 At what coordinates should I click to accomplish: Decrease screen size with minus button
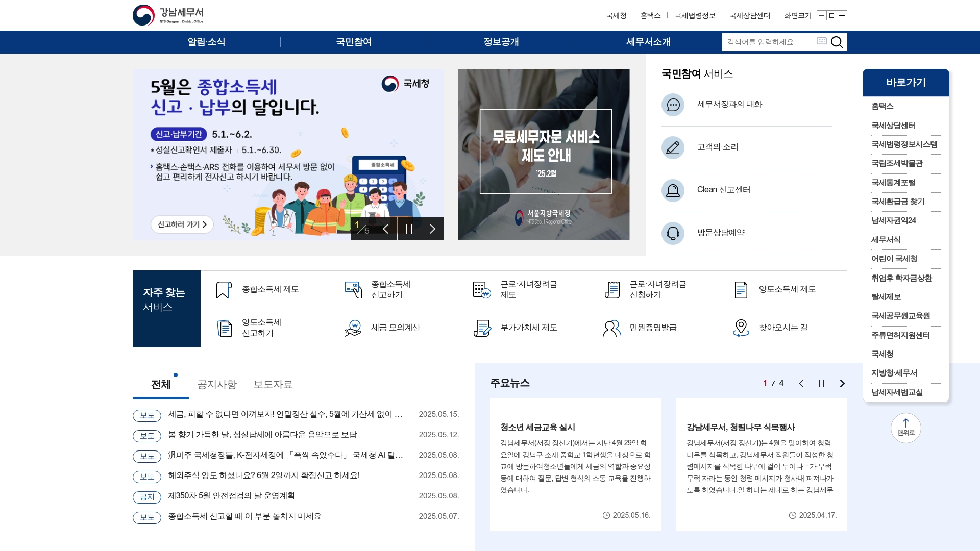(x=821, y=15)
